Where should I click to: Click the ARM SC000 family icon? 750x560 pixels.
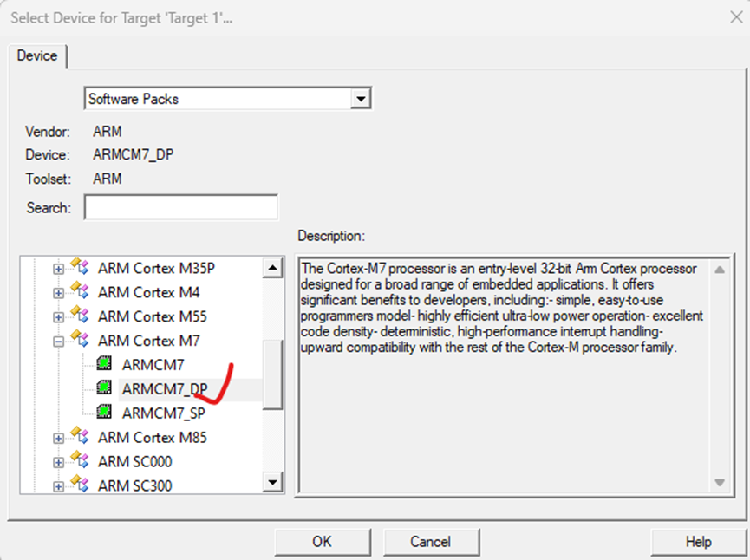point(80,460)
